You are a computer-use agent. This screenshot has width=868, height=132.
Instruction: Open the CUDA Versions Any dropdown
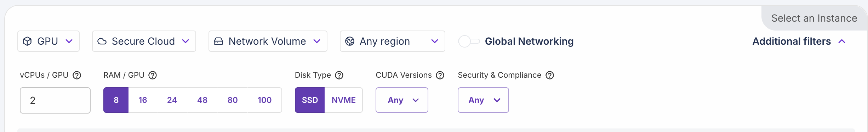(x=402, y=100)
